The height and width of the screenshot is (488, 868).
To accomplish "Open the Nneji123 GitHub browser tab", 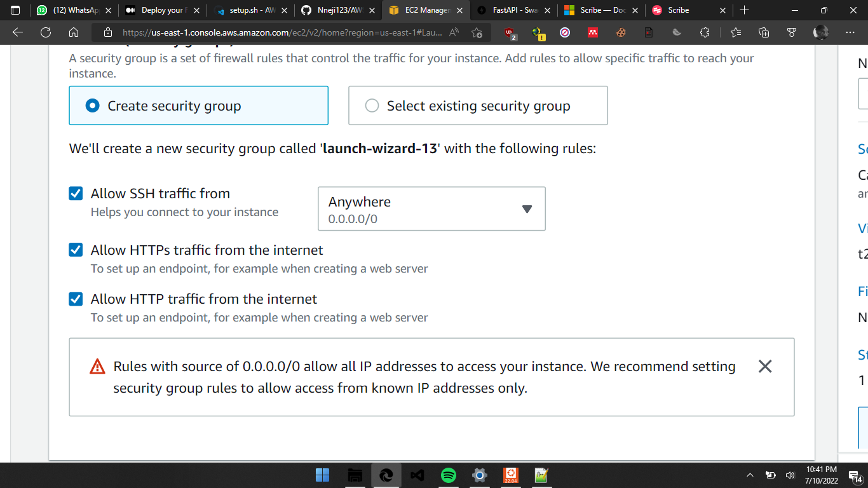I will (x=338, y=10).
